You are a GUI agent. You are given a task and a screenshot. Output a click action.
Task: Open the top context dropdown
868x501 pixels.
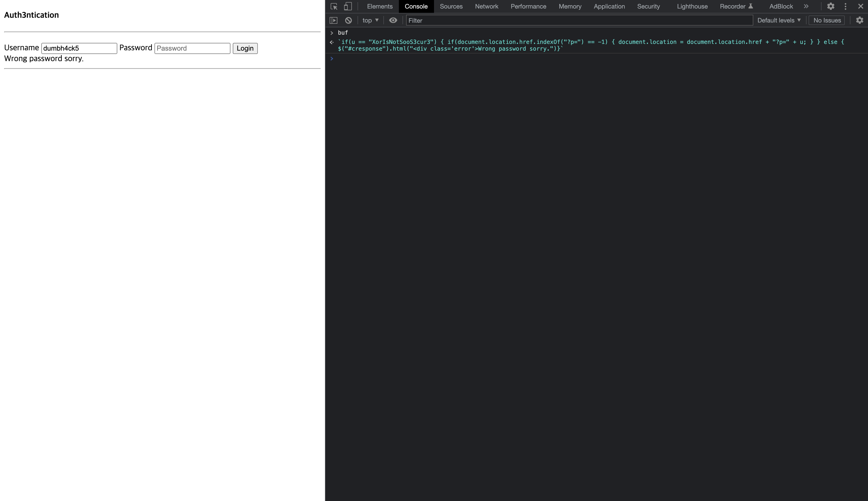pyautogui.click(x=370, y=20)
